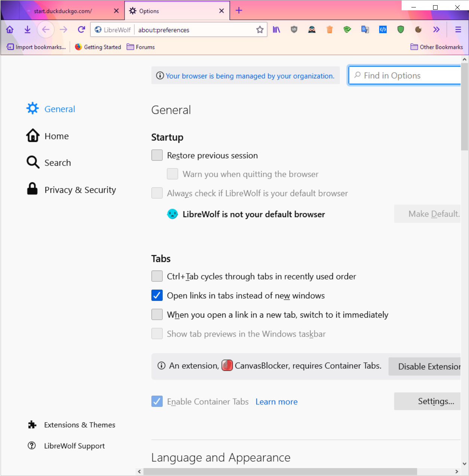The width and height of the screenshot is (469, 476).
Task: Open a new tab with the plus button
Action: 239,10
